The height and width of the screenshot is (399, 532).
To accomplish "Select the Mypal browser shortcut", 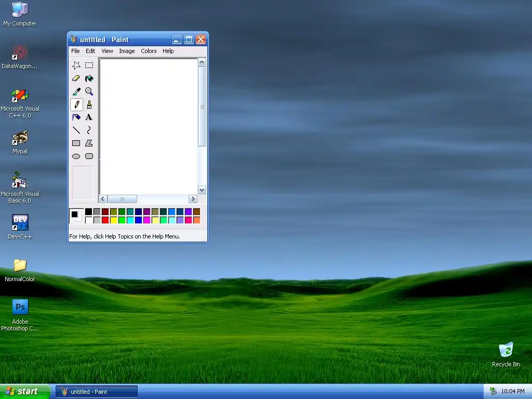I will click(20, 142).
